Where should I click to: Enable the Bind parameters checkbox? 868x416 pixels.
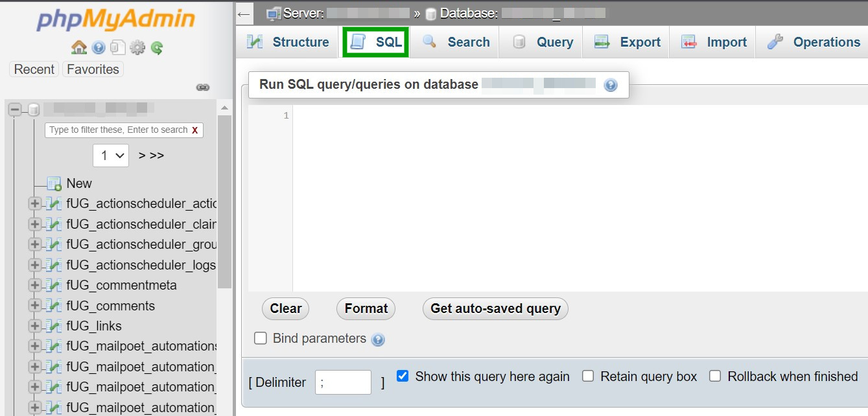(x=261, y=338)
